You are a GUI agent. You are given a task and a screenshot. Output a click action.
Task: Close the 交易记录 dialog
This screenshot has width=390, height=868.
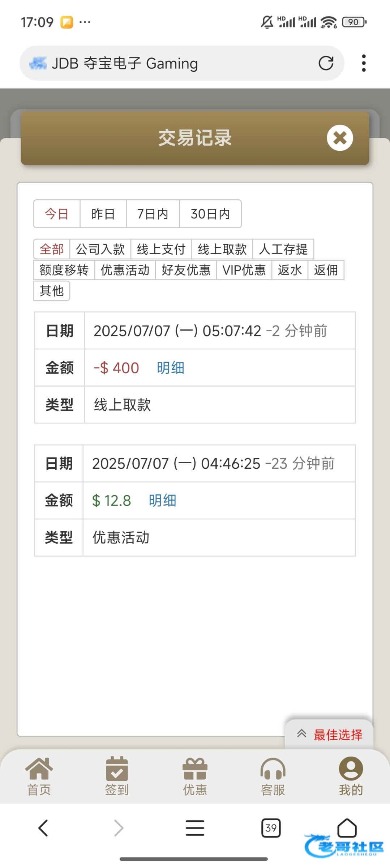[x=339, y=138]
